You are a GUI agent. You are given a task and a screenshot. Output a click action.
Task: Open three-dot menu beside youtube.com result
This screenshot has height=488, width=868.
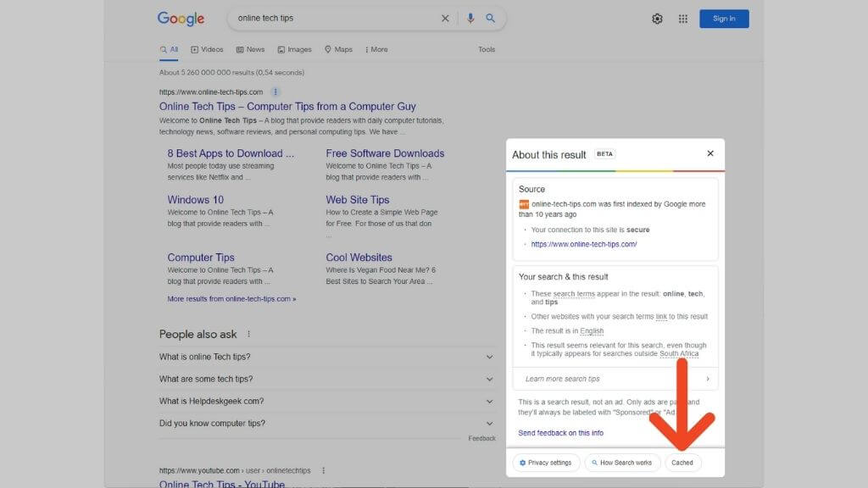323,471
